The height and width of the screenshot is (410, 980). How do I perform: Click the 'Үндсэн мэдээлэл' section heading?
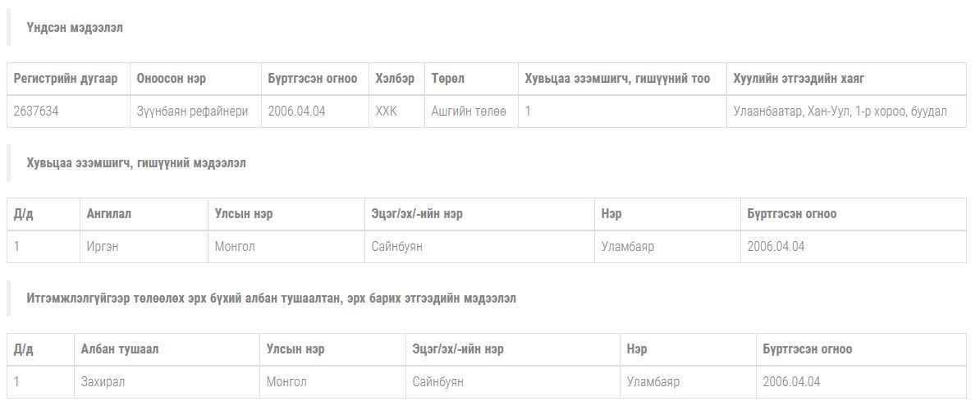coord(75,28)
